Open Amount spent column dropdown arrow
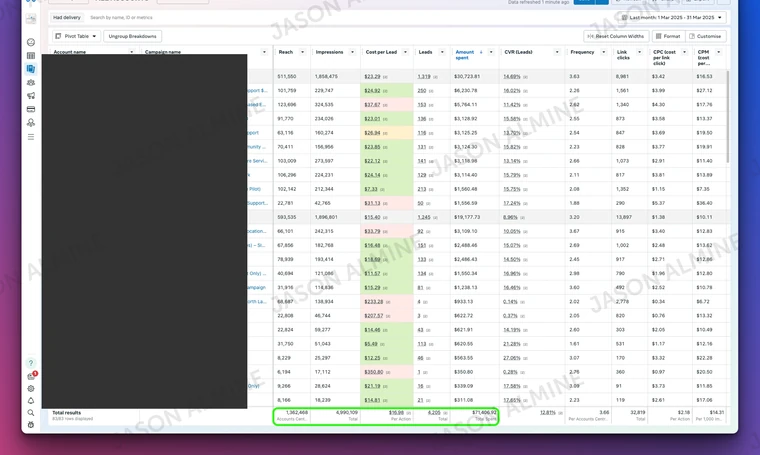 click(491, 52)
